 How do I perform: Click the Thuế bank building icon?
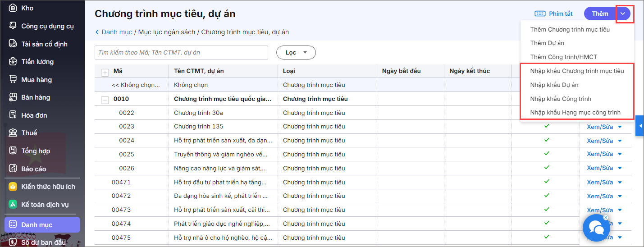coord(13,133)
